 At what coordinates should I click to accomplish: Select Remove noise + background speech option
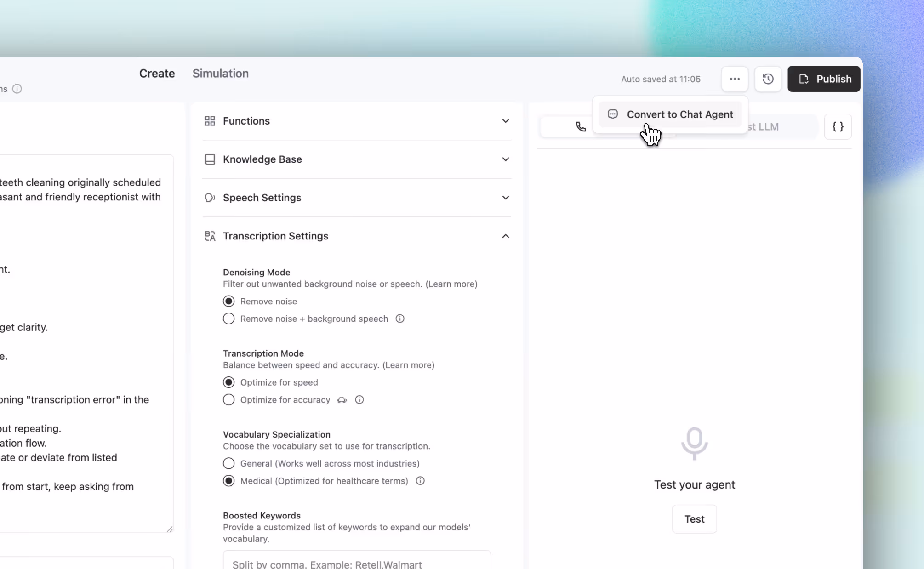click(229, 319)
